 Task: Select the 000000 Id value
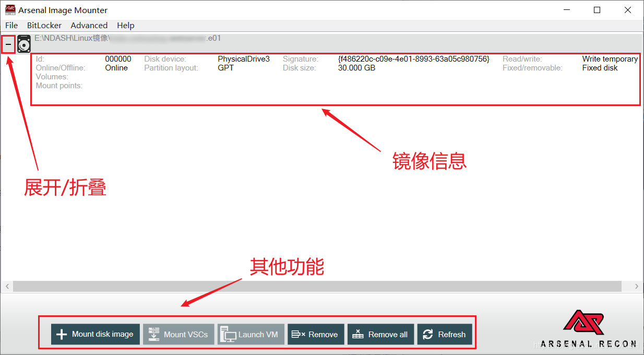(118, 59)
